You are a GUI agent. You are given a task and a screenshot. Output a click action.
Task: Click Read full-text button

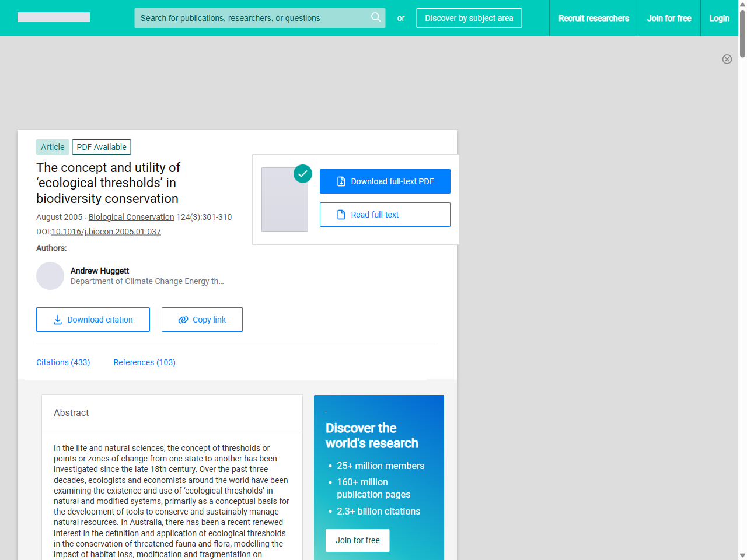pyautogui.click(x=385, y=215)
